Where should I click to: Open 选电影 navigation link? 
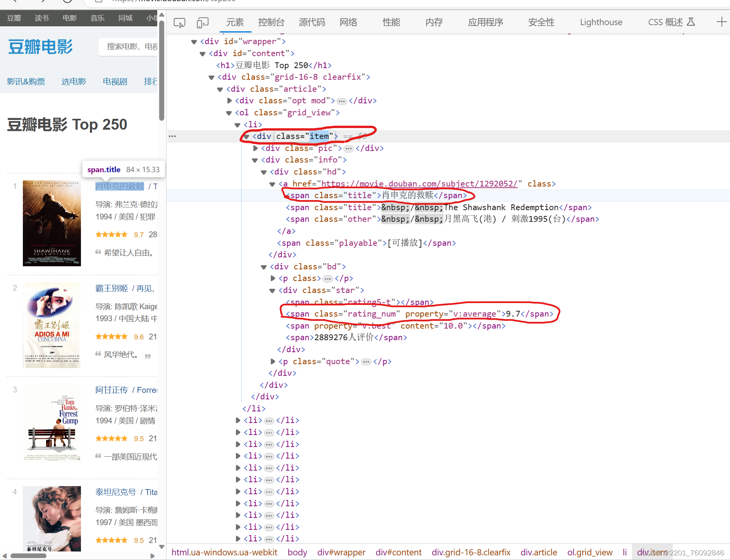click(74, 82)
